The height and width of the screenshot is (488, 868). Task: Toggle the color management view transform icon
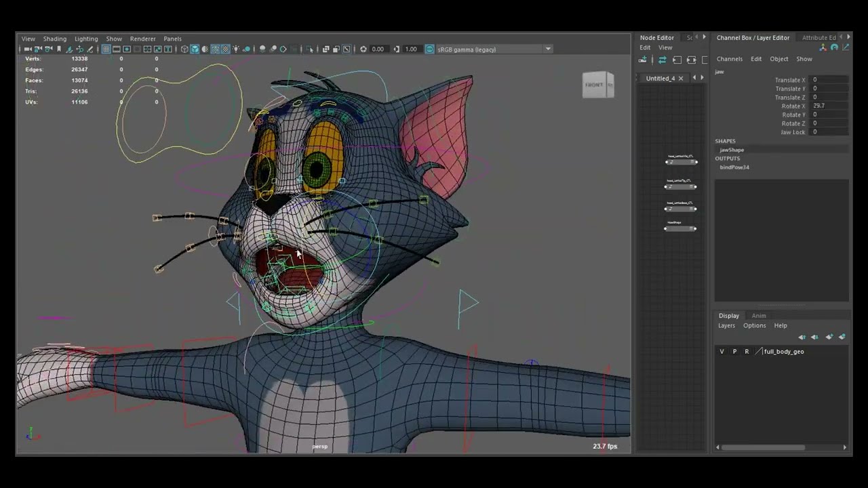pos(429,49)
